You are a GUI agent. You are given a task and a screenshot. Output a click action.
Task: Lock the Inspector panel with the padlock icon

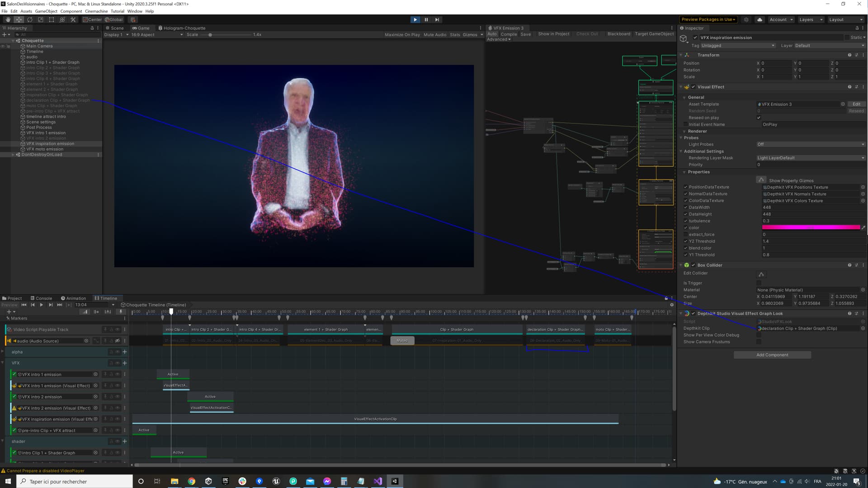click(856, 28)
